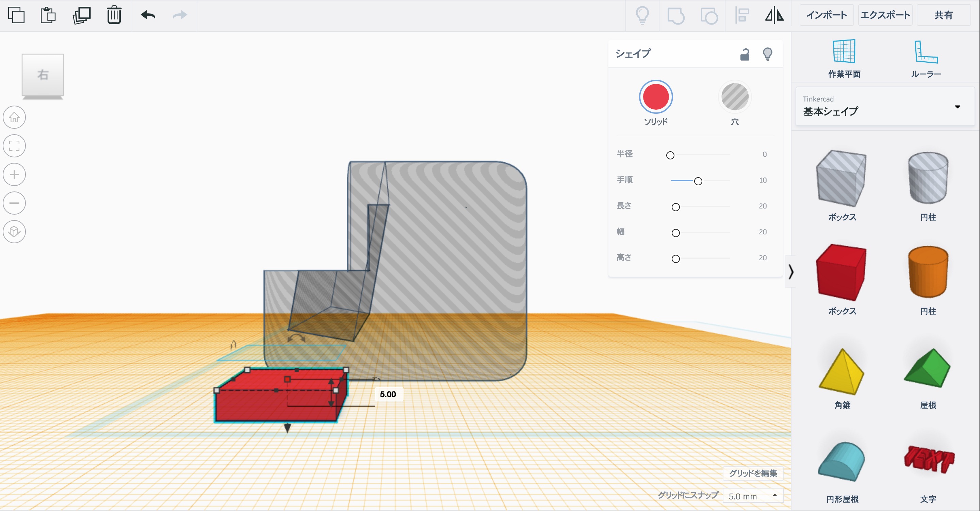This screenshot has height=511, width=980.
Task: Click the 手順 slider handle
Action: point(698,181)
